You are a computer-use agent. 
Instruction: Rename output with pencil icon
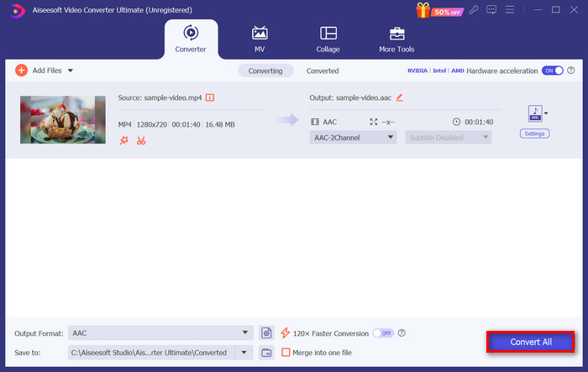[399, 97]
